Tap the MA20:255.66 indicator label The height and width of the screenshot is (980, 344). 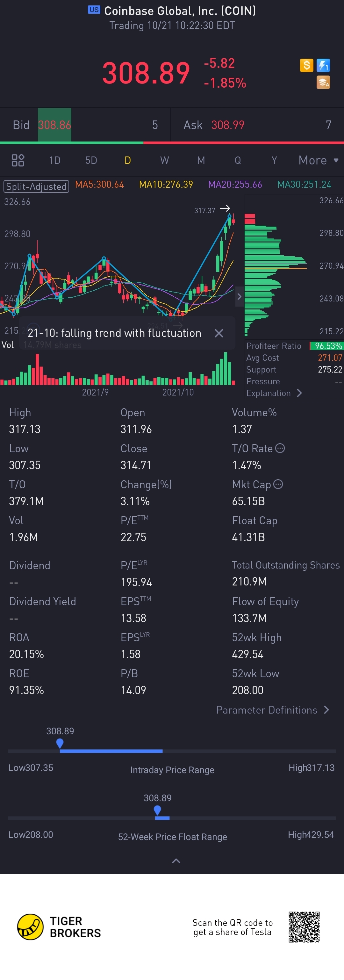[235, 185]
